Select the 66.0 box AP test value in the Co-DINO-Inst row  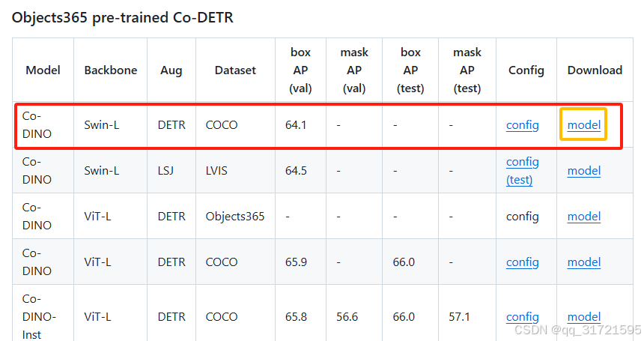404,317
